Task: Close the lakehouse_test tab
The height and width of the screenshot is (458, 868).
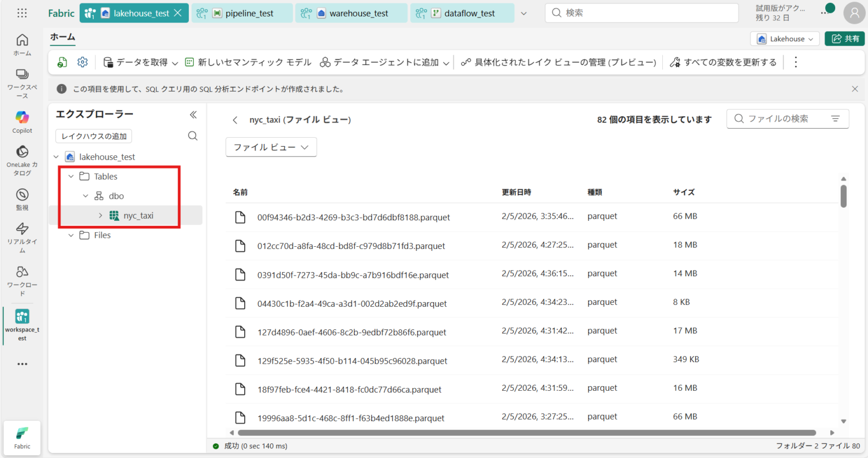Action: 178,12
